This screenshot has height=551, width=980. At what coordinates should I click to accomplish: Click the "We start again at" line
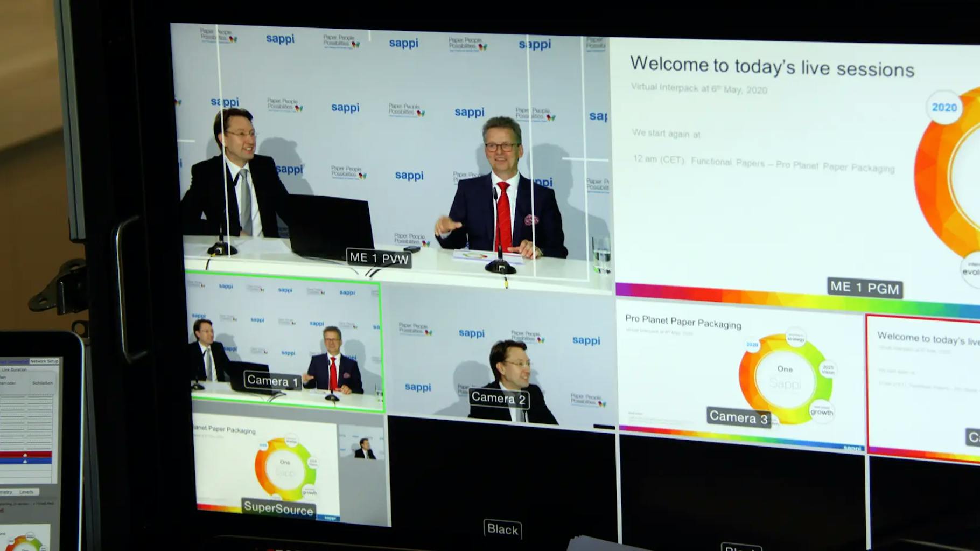(x=666, y=134)
